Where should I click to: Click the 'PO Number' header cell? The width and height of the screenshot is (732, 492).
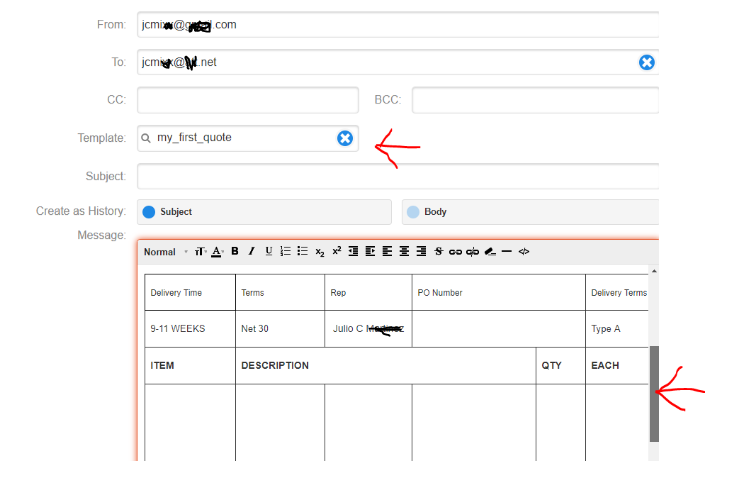click(499, 293)
